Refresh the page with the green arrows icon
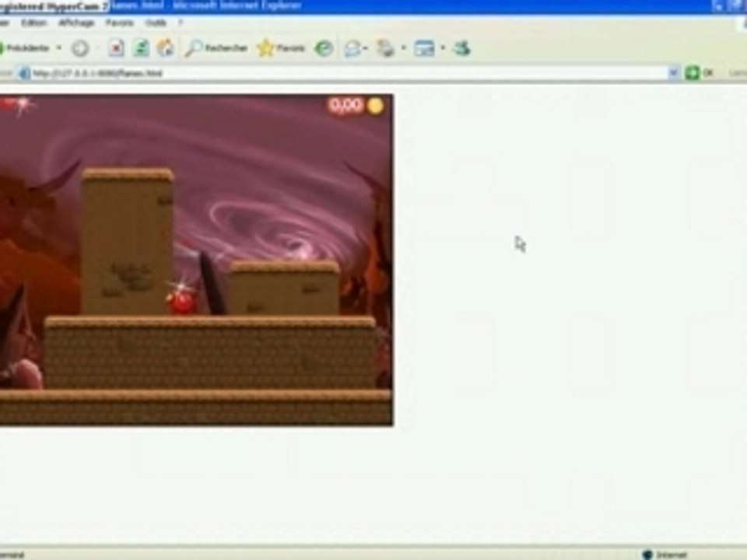747x560 pixels. tap(141, 48)
